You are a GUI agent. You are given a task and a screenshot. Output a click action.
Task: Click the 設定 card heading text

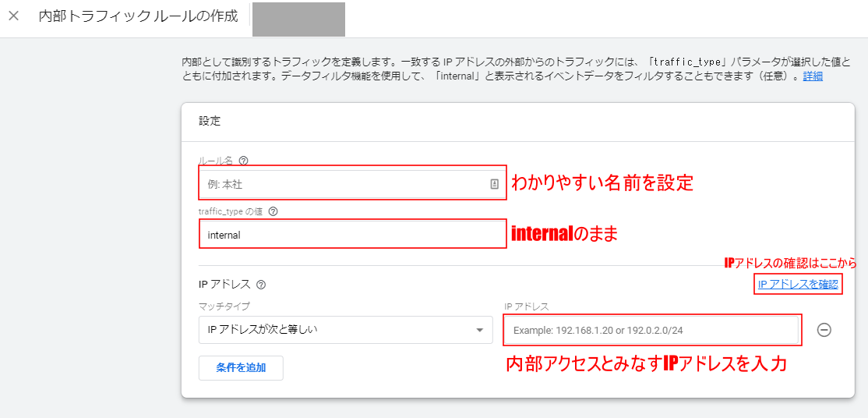(210, 122)
